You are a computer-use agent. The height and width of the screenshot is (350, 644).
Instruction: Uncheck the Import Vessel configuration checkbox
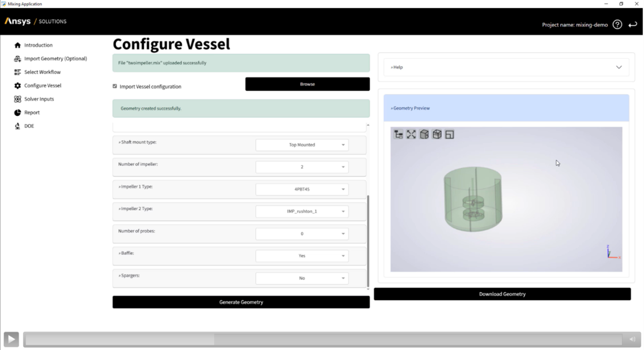point(115,86)
